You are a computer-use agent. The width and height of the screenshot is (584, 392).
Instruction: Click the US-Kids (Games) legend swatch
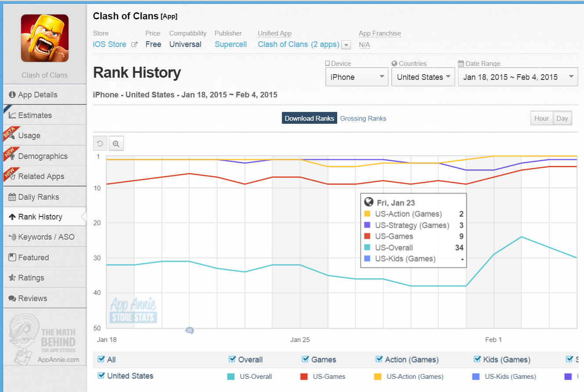coord(476,376)
